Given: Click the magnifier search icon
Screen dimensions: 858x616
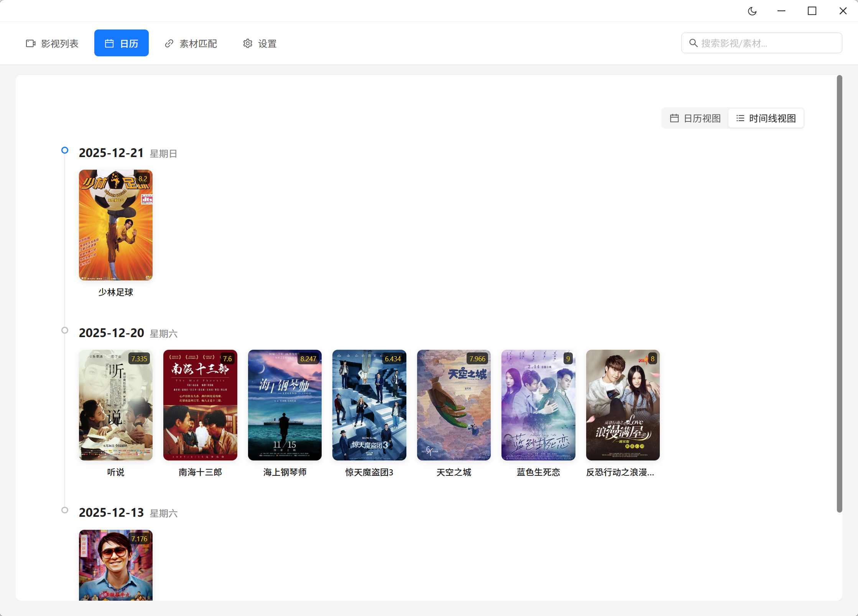Looking at the screenshot, I should [x=693, y=43].
